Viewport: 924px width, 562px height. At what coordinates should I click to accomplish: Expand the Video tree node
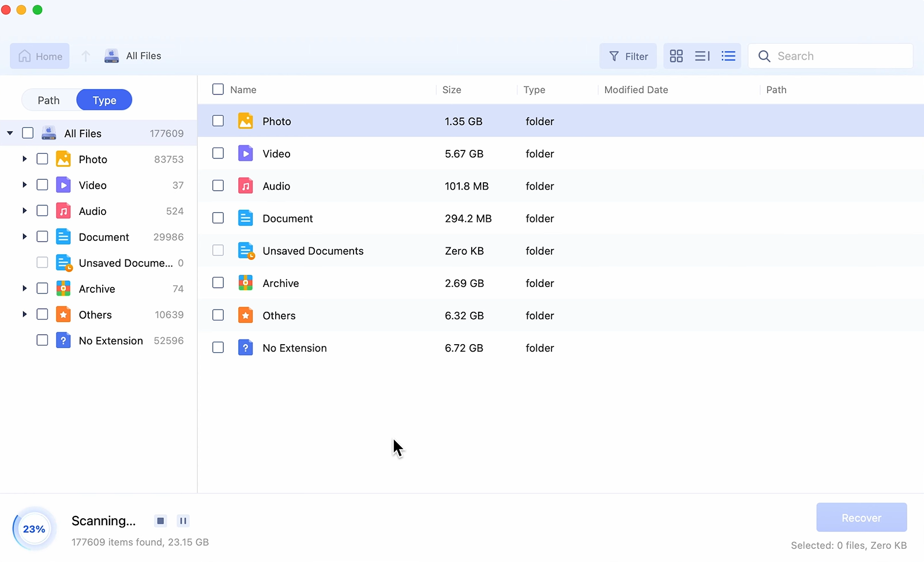pos(24,185)
